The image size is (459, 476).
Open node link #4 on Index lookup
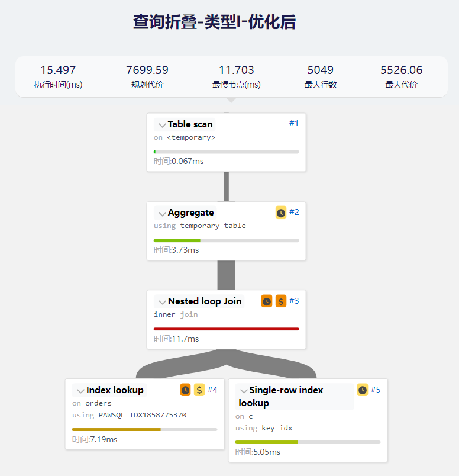(212, 390)
